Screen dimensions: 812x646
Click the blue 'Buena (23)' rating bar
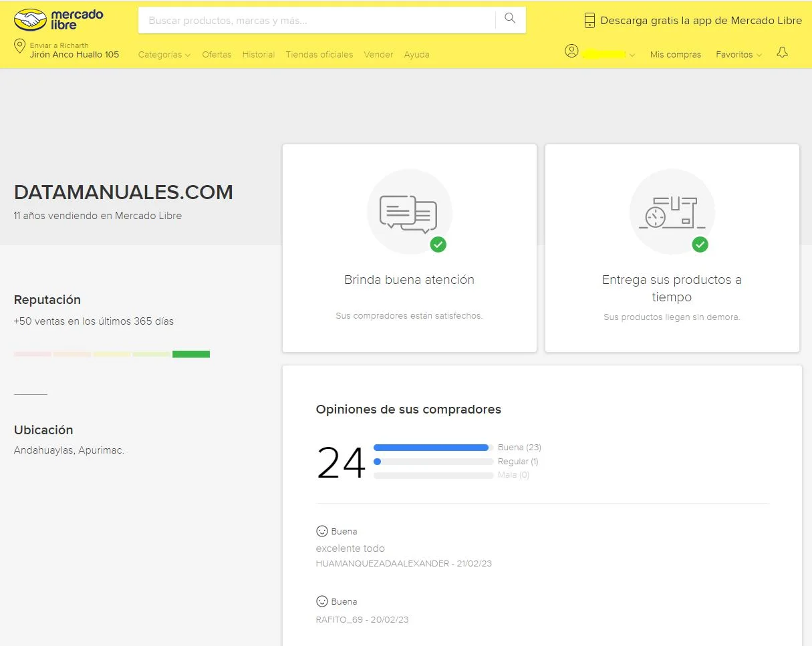pos(433,448)
